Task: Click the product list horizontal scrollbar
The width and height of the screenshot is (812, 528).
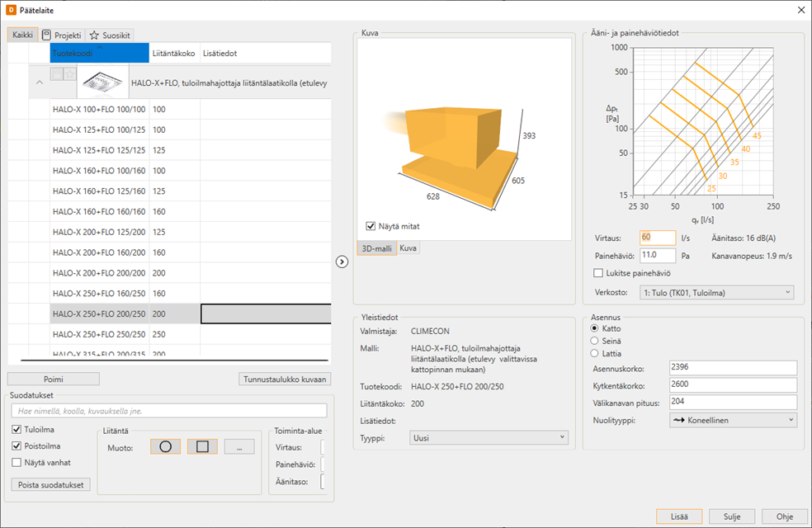Action: (x=174, y=360)
